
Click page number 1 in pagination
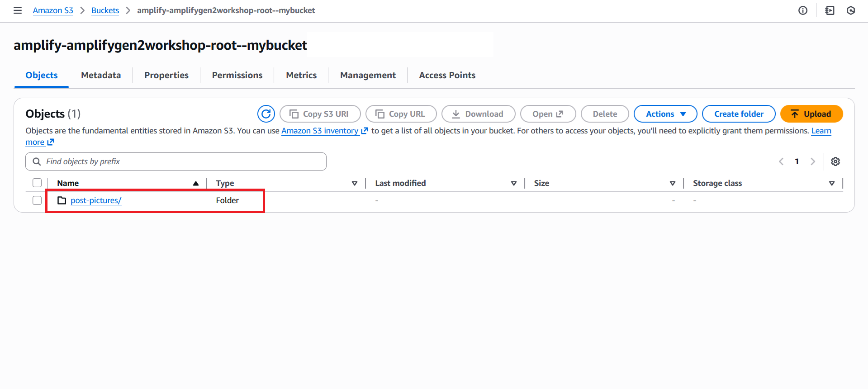tap(797, 161)
